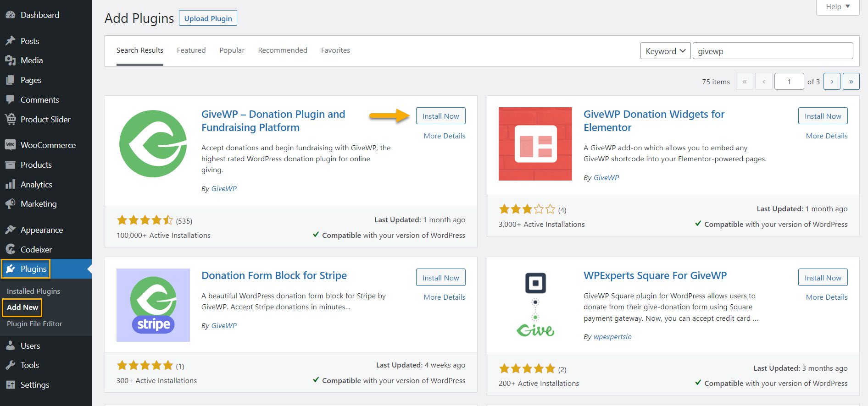
Task: Click the Users person icon
Action: 10,346
